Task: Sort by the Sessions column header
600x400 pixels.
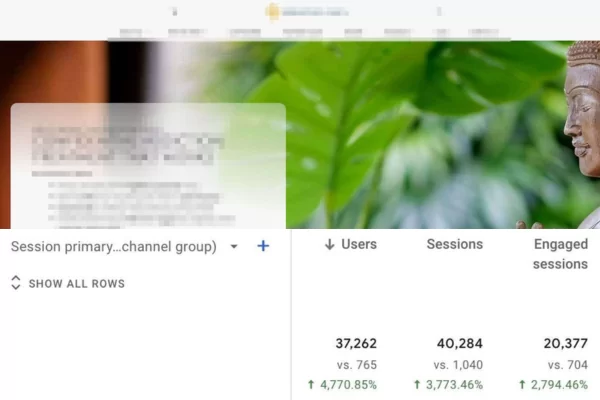Action: 454,244
